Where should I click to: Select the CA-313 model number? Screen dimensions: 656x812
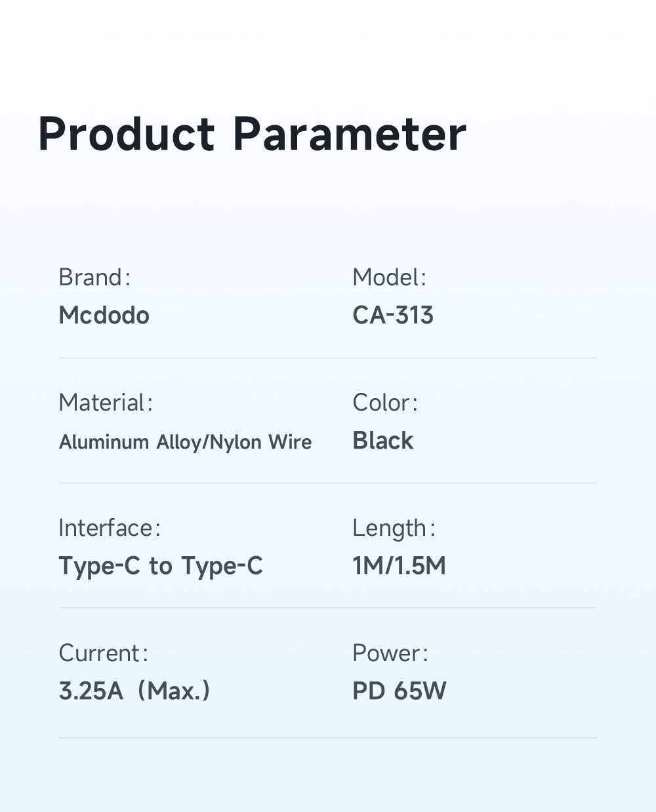392,315
